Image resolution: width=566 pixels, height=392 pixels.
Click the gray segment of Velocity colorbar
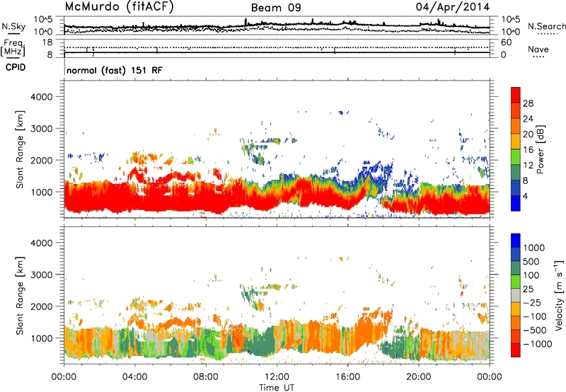click(x=516, y=296)
